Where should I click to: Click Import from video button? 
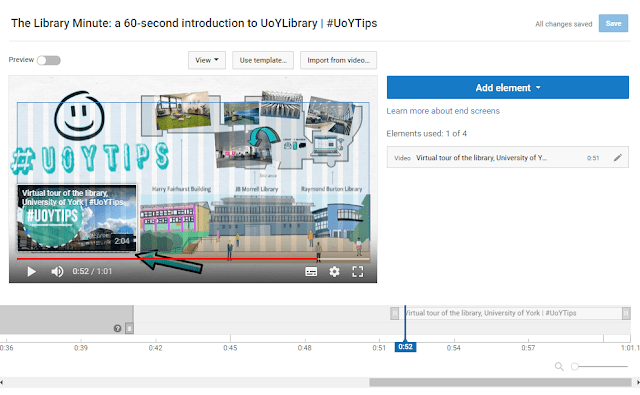tap(338, 60)
